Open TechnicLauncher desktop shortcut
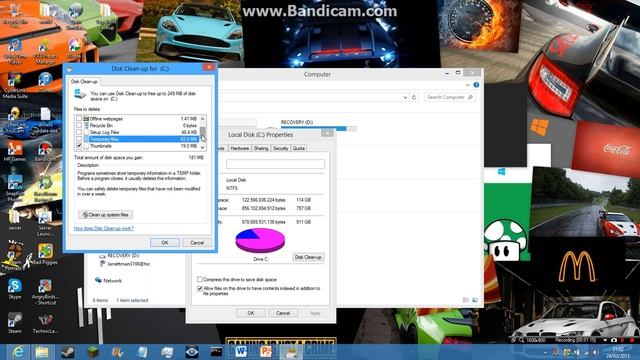Viewport: 640px width, 360px height. [45, 322]
